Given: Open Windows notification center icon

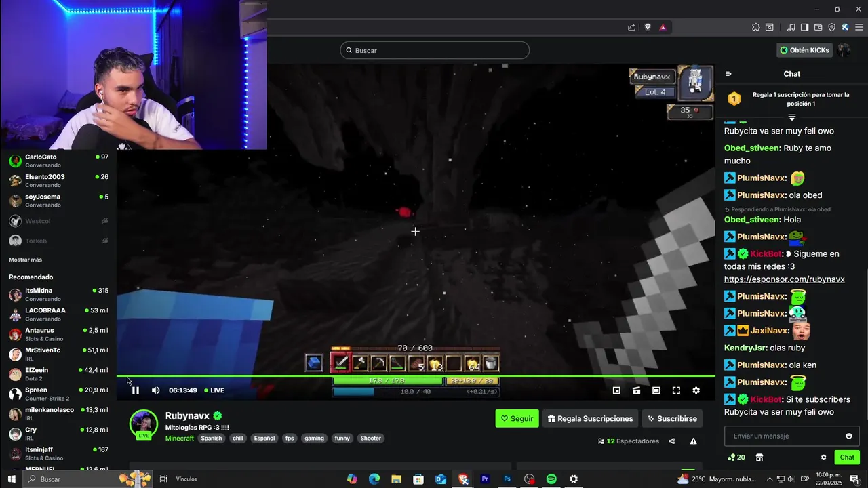Looking at the screenshot, I should 854,479.
